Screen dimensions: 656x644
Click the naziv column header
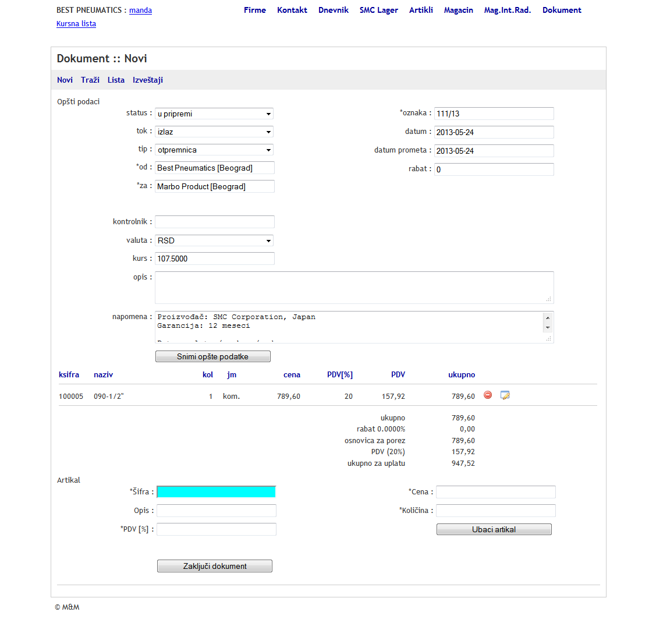tap(104, 375)
